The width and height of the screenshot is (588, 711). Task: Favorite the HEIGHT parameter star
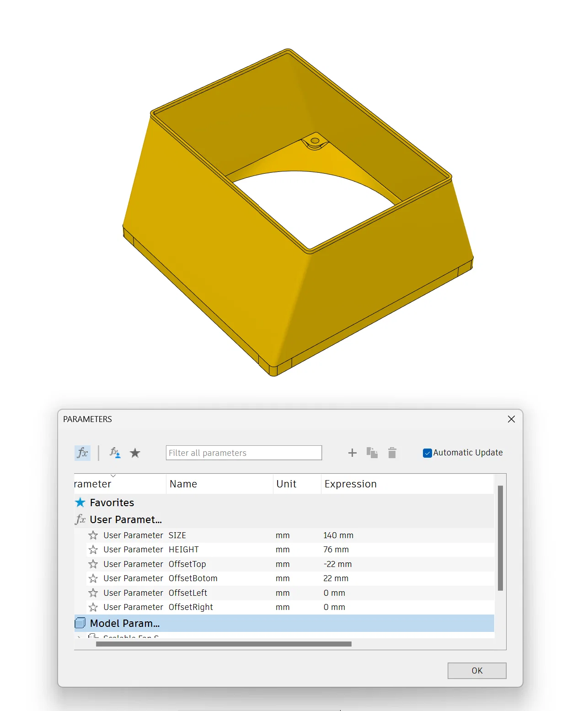point(93,550)
